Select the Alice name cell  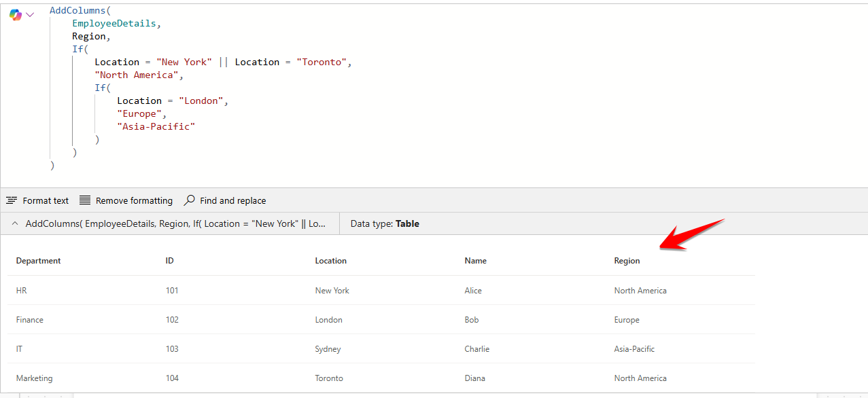click(473, 291)
